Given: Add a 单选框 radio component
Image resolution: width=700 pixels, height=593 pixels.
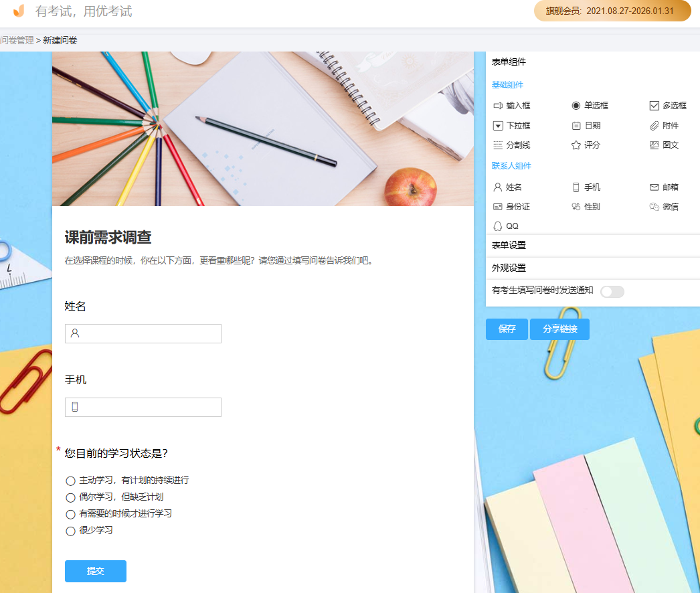Looking at the screenshot, I should point(590,106).
